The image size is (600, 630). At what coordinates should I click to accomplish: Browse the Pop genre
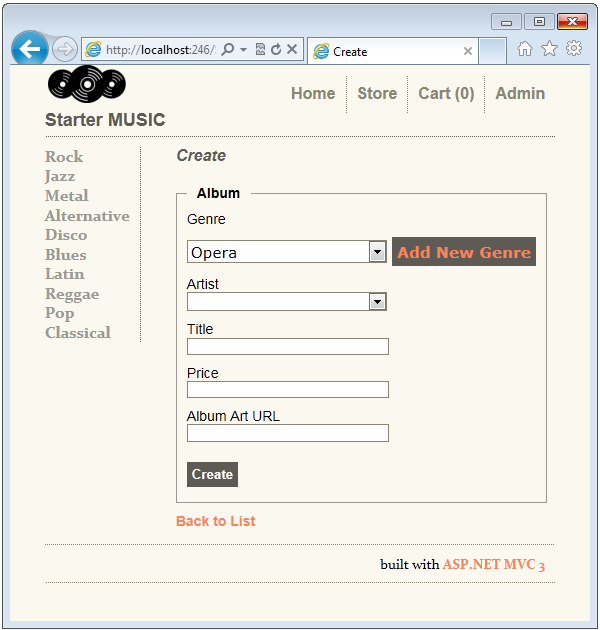59,313
